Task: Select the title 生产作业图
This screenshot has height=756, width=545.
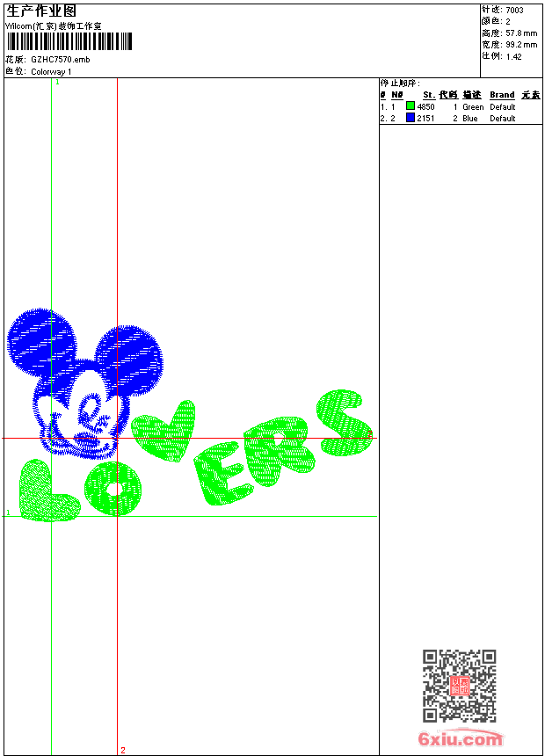Action: coord(41,11)
